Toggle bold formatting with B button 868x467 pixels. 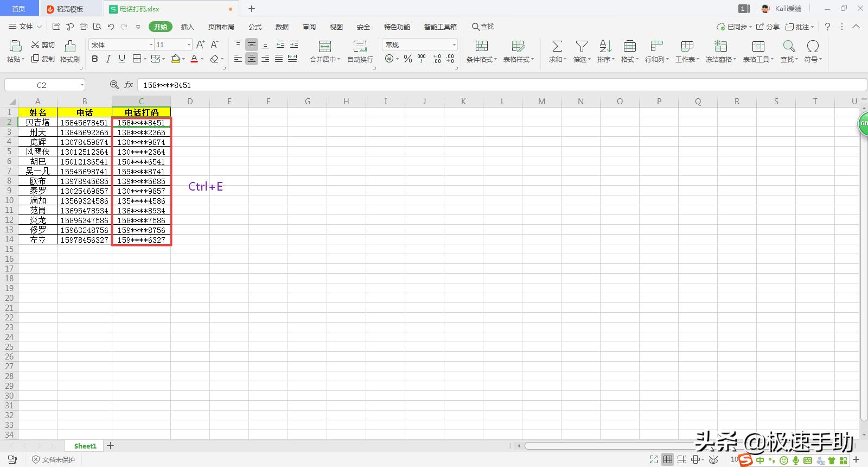point(95,59)
